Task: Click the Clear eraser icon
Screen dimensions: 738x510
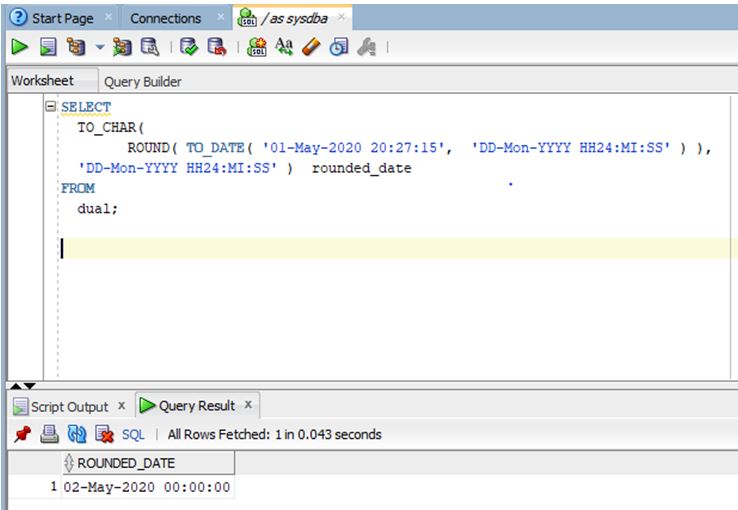Action: [311, 47]
